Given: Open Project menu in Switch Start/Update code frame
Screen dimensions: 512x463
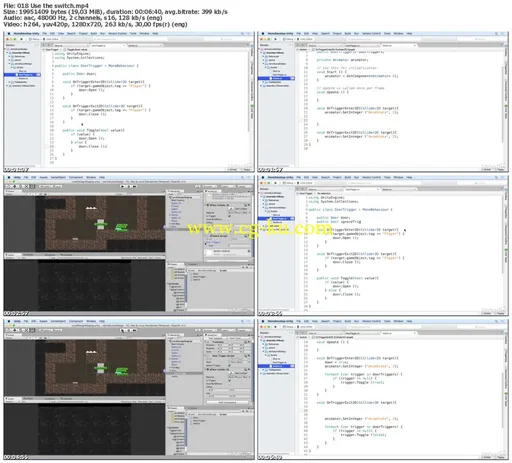Looking at the screenshot, I should (337, 33).
